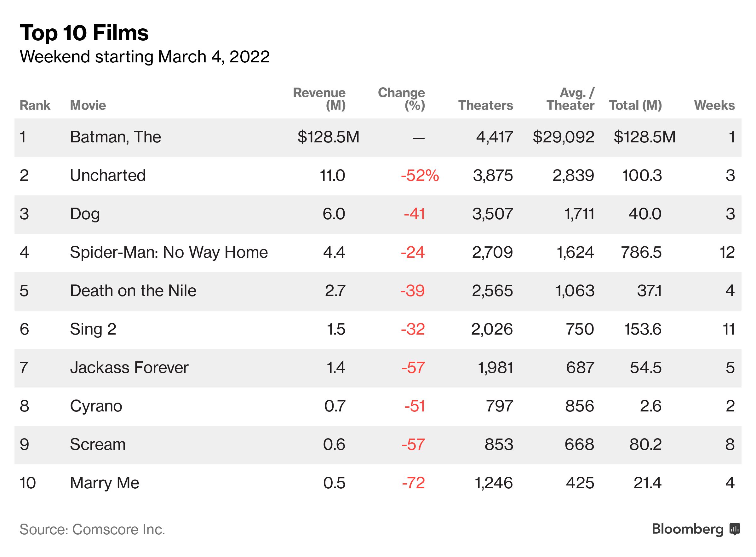Select the Rank column header

pos(35,105)
